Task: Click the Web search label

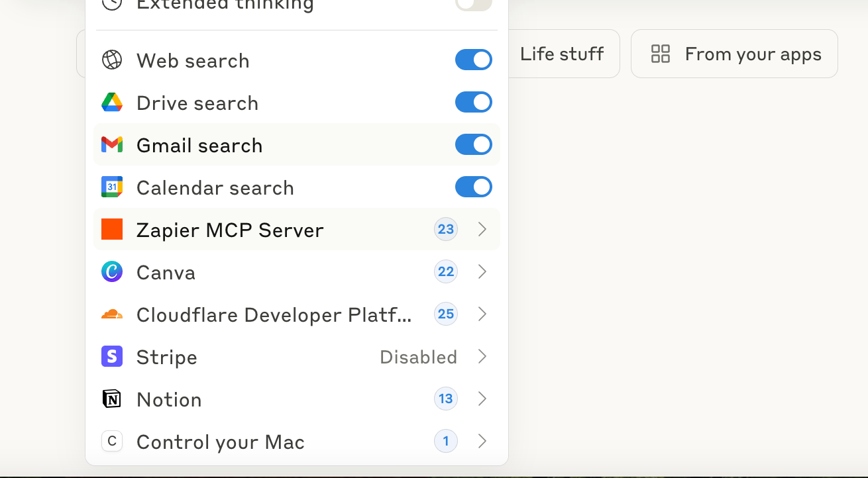Action: 193,60
